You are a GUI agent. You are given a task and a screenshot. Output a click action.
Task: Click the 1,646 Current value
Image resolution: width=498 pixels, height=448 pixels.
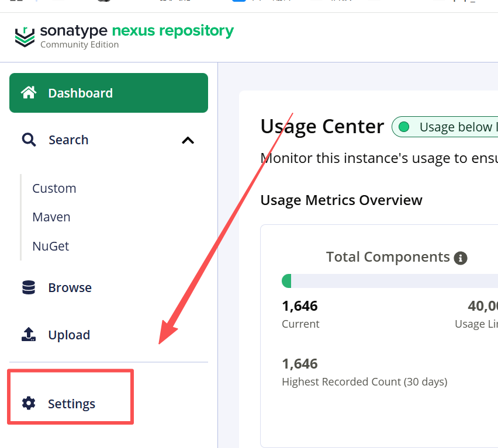click(x=300, y=306)
